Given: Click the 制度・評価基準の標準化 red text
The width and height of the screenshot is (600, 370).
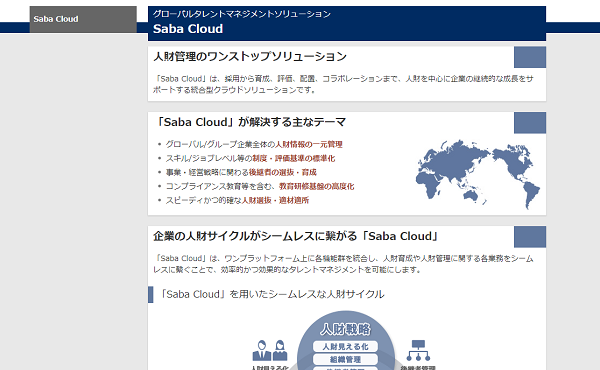Looking at the screenshot, I should point(293,158).
